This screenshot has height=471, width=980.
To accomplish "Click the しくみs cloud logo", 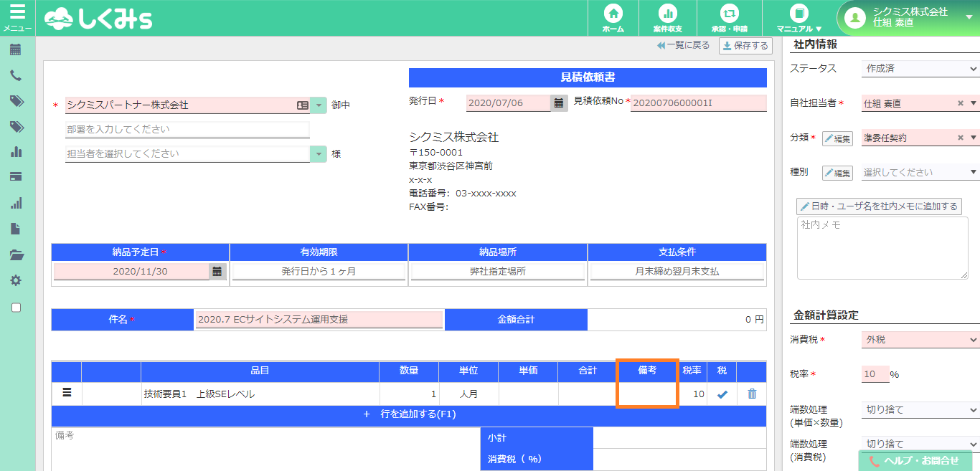I will point(98,18).
